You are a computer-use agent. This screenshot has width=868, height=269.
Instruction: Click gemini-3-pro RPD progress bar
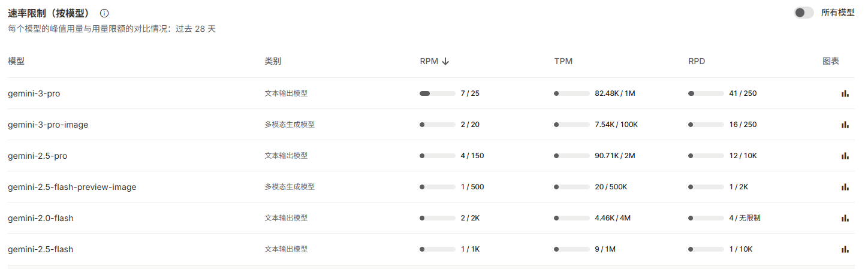[x=706, y=93]
